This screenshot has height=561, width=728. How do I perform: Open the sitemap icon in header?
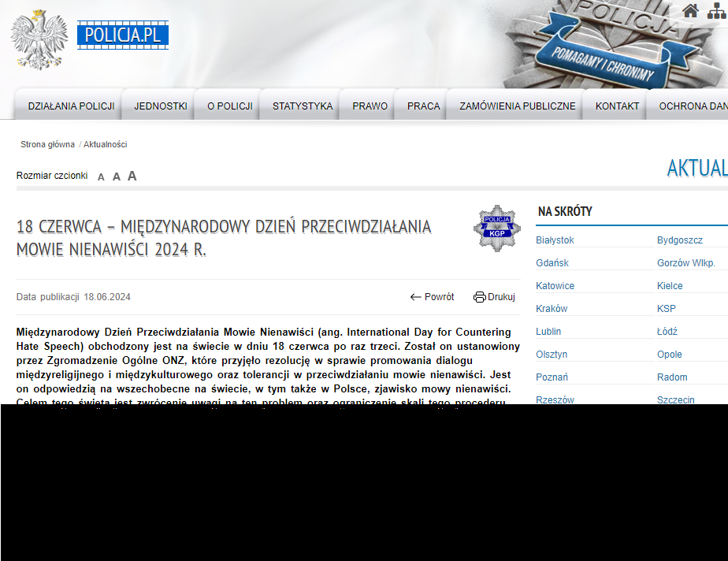pos(716,11)
